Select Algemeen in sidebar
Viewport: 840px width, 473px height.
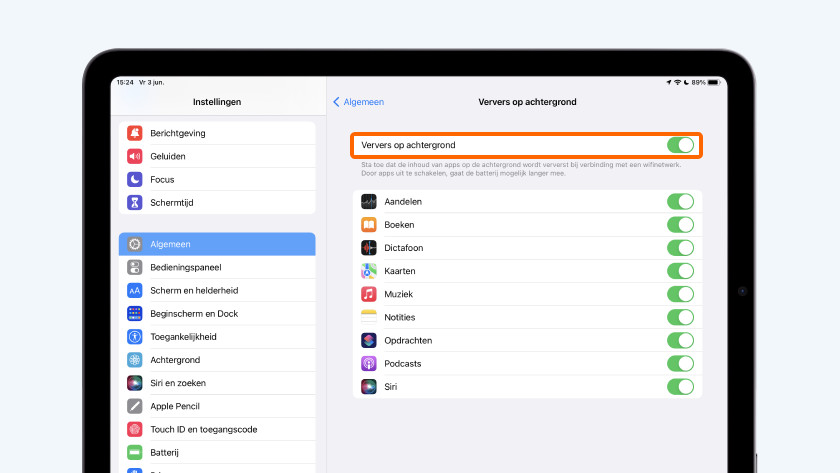coord(217,244)
